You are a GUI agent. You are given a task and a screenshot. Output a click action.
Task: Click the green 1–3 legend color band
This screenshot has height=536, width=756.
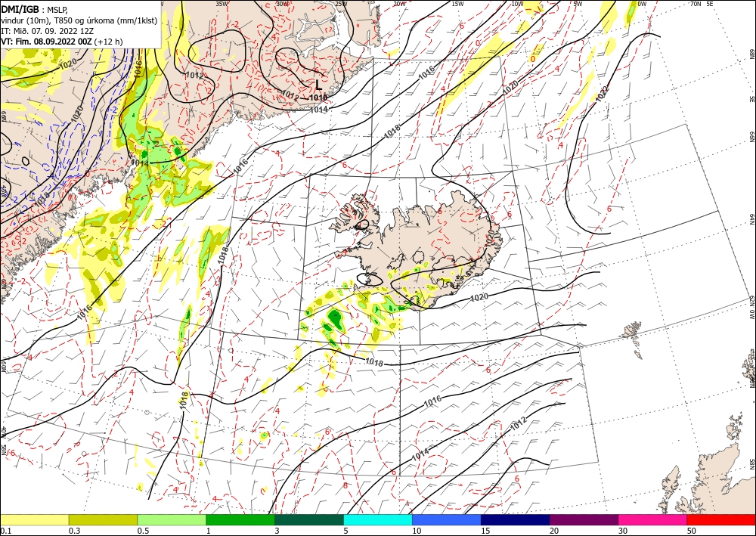pos(240,519)
